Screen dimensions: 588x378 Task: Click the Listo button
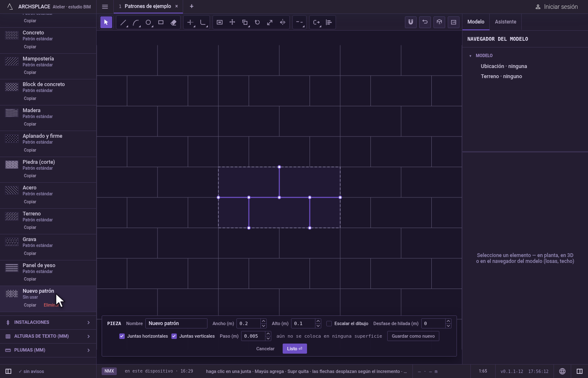coord(295,349)
